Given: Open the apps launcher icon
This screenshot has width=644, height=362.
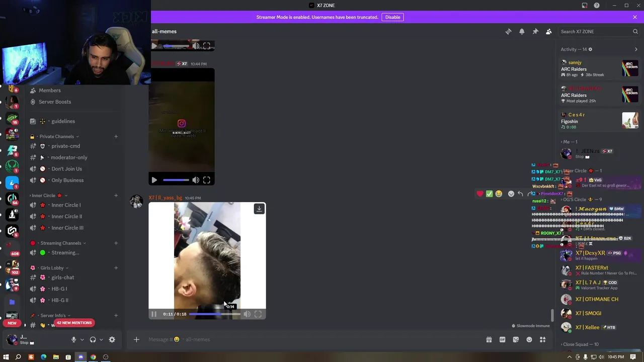Looking at the screenshot, I should pos(542,339).
